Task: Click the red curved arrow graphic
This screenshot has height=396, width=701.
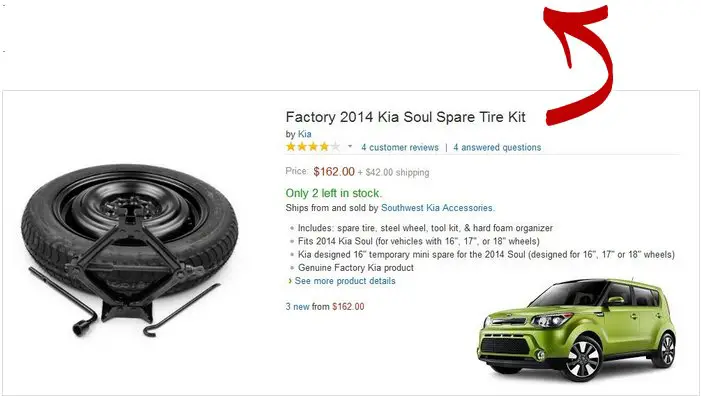Action: [x=579, y=63]
